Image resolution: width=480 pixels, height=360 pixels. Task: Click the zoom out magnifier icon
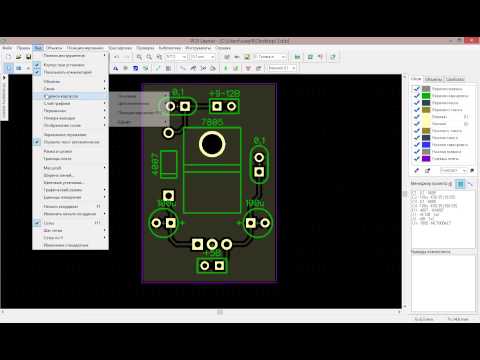(x=149, y=57)
